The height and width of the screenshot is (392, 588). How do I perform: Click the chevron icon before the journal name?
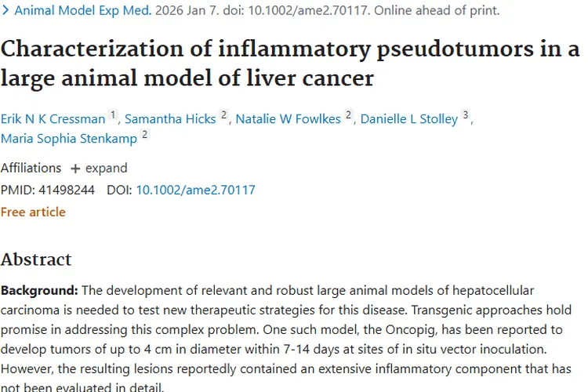5,11
